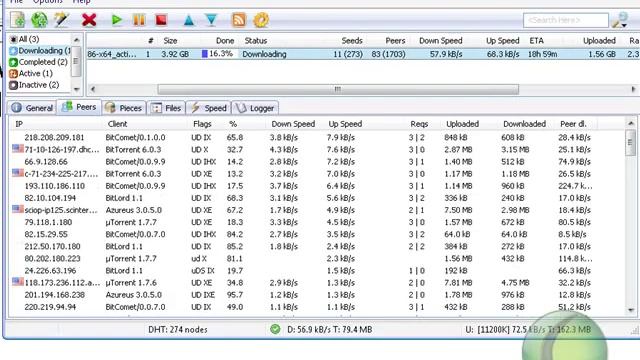
Task: Click the red Stop torrent icon
Action: (x=161, y=20)
